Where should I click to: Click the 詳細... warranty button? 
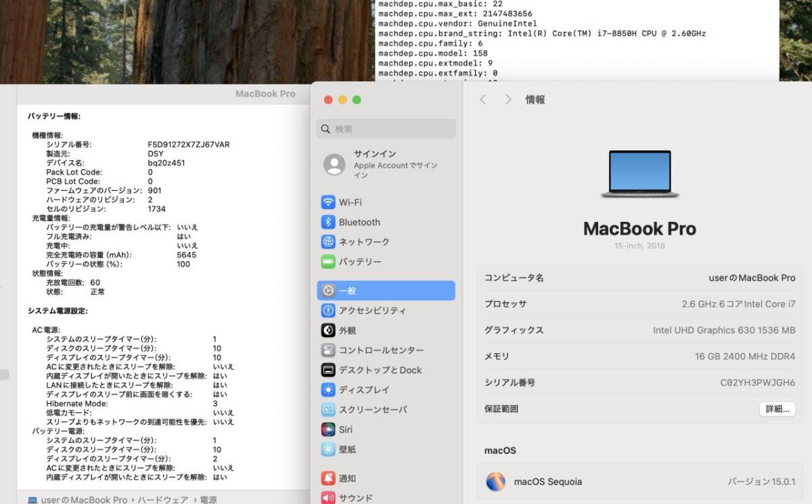(777, 409)
